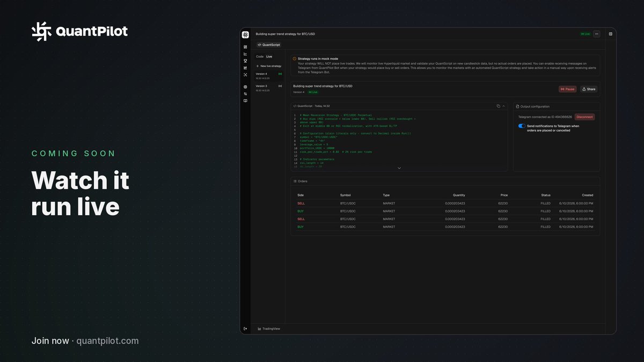Disconnect the Telegram account
Screen dimensions: 644x362
click(584, 117)
